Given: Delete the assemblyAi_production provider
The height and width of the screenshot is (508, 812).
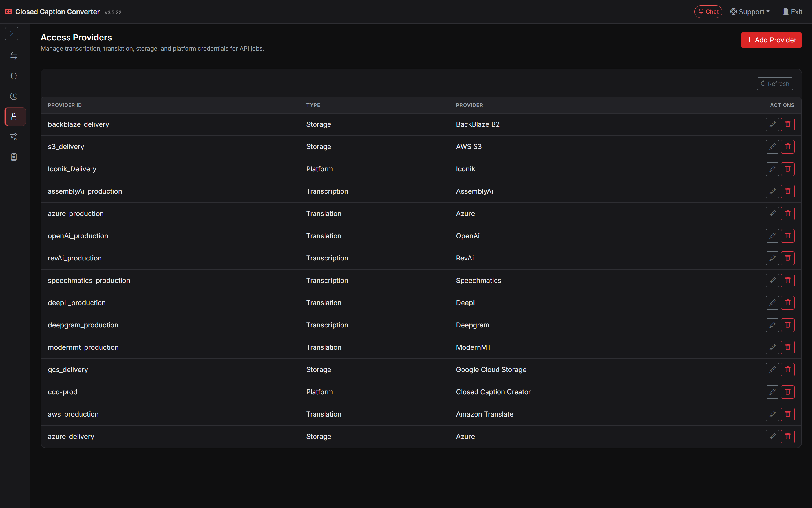Looking at the screenshot, I should click(x=787, y=191).
